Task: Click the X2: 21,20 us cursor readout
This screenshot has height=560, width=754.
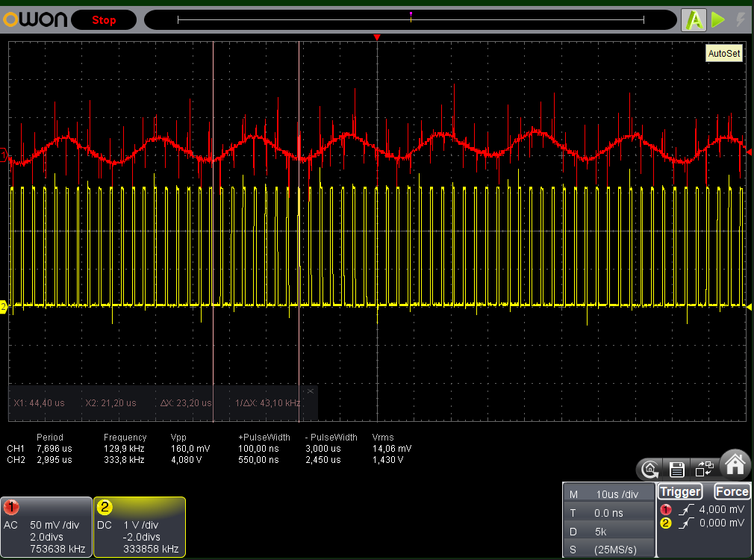Action: [110, 403]
